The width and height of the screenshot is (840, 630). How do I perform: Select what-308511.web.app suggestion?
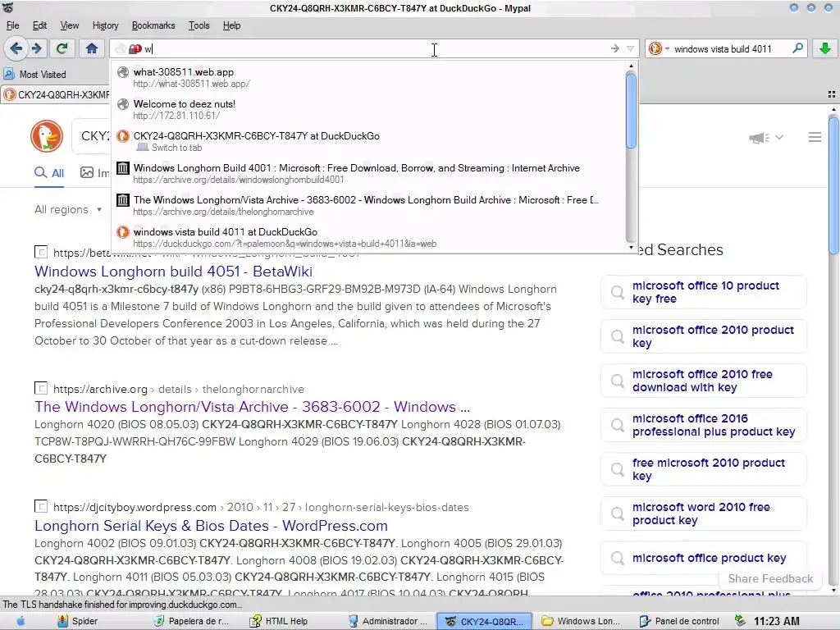[x=368, y=77]
